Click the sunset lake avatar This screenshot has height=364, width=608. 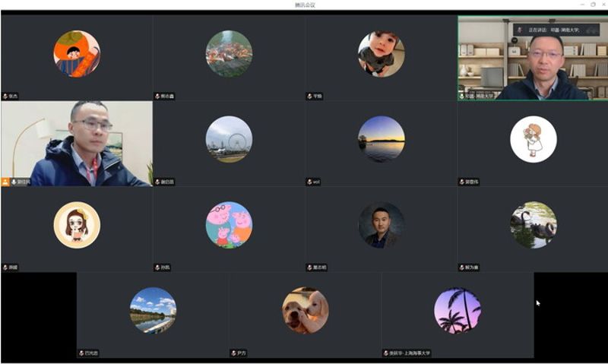381,139
